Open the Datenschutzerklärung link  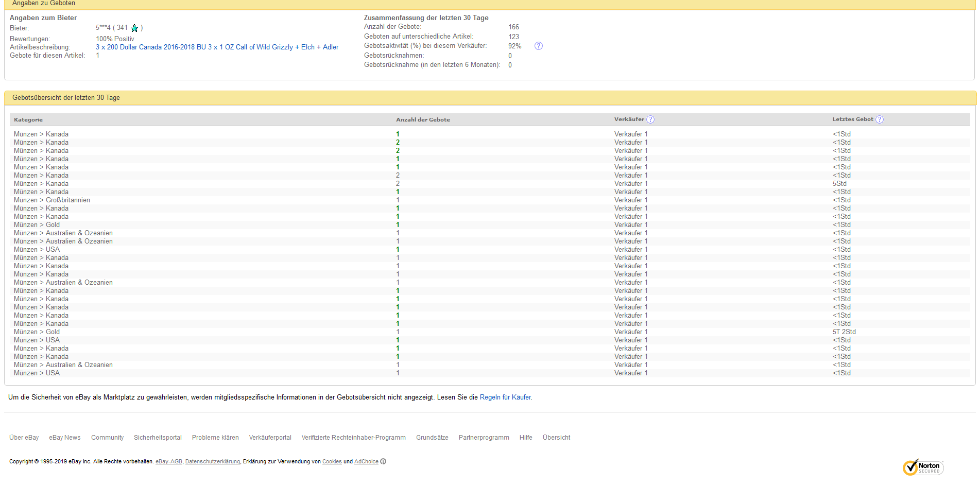coord(212,462)
